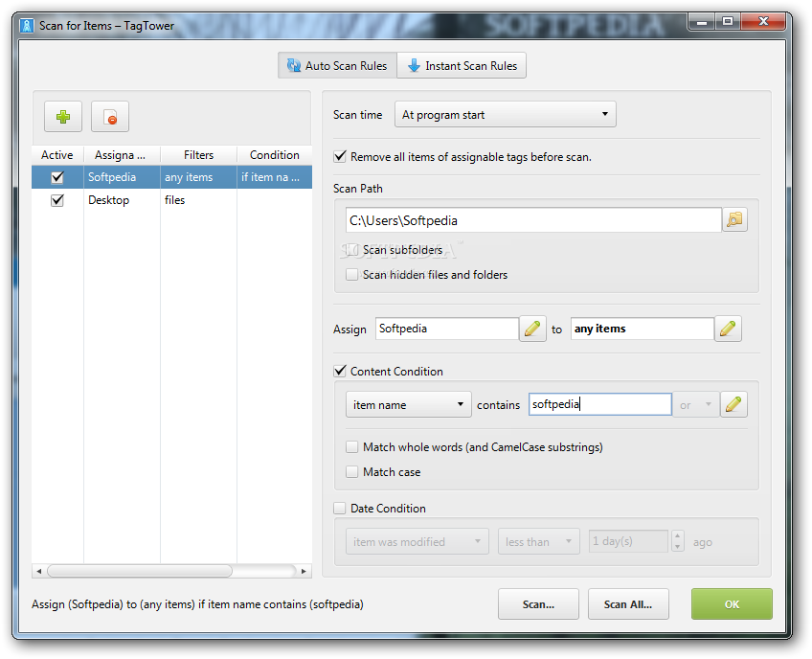Increase day value with stepper up arrow
This screenshot has height=659, width=812.
[677, 536]
